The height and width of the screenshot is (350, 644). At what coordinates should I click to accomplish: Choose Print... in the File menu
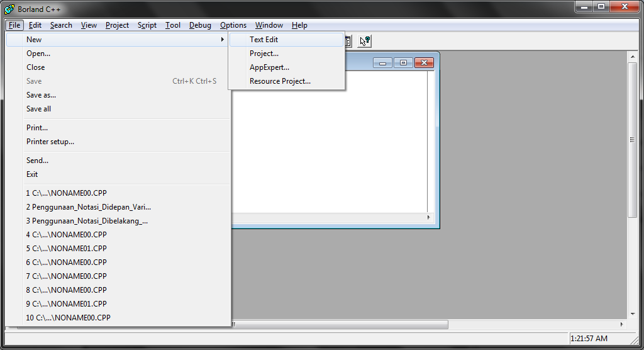118,128
